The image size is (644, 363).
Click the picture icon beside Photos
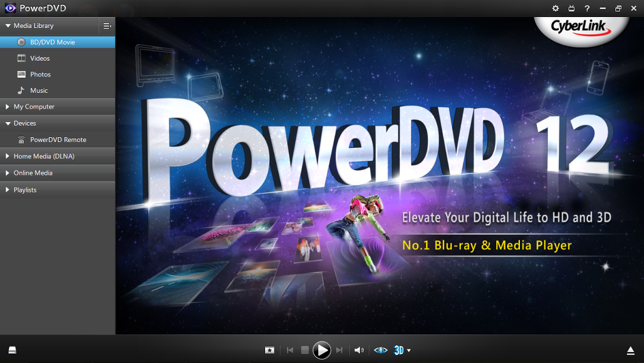click(21, 74)
